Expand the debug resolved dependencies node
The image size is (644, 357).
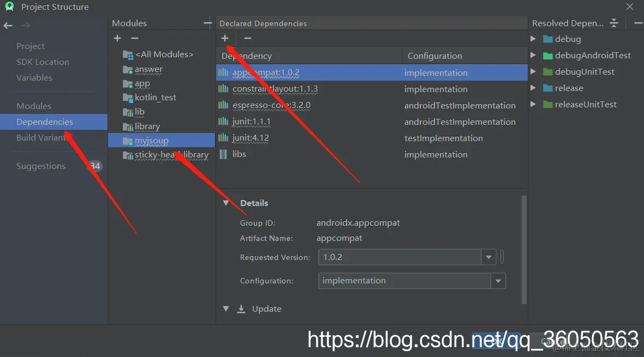[x=533, y=39]
